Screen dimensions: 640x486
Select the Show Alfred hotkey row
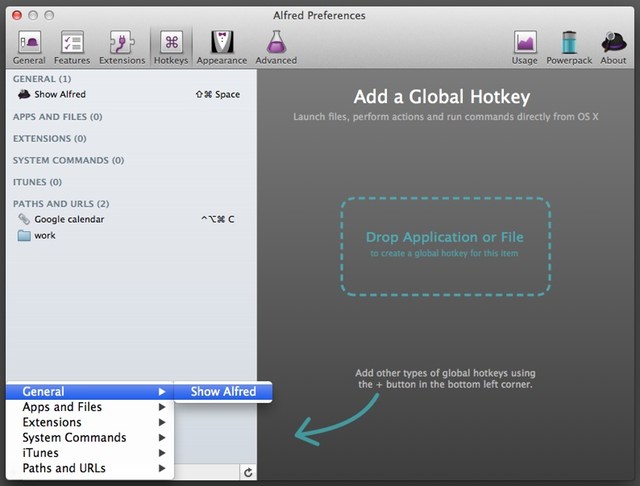click(x=128, y=95)
